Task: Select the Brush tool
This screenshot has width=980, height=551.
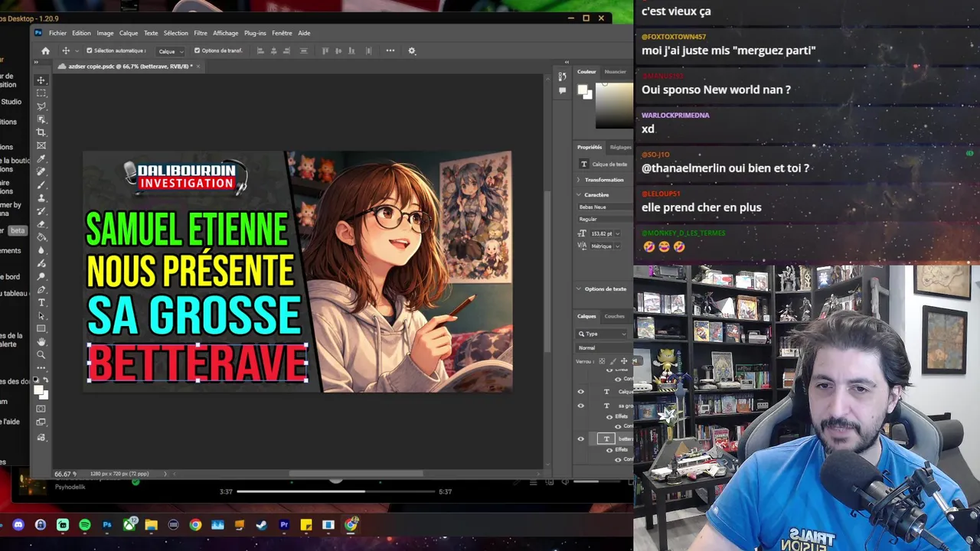Action: pos(41,184)
